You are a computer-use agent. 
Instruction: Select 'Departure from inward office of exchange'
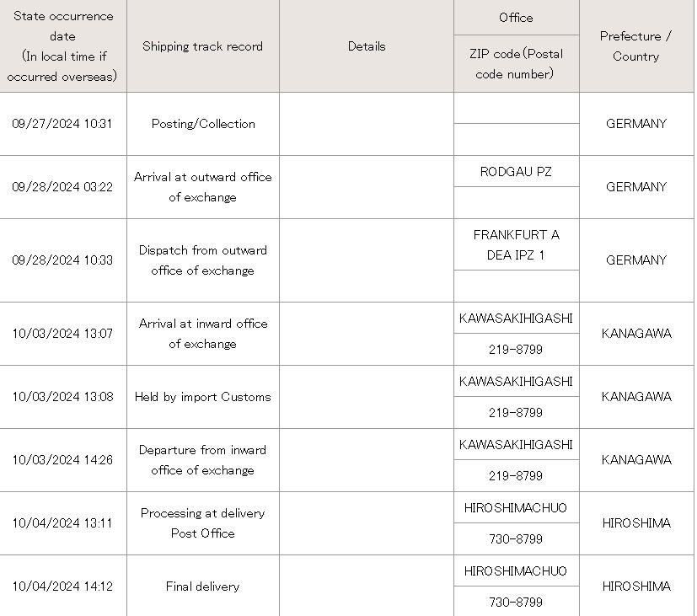[x=203, y=459]
